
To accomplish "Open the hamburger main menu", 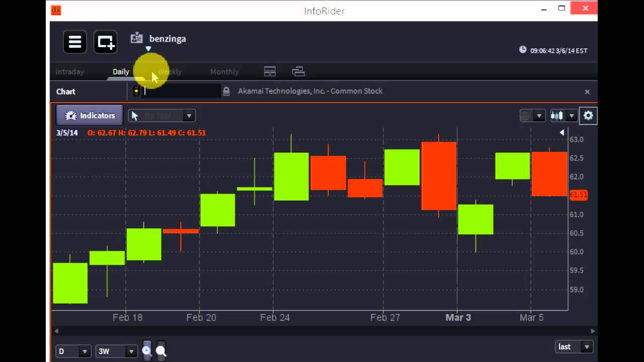I will point(75,42).
